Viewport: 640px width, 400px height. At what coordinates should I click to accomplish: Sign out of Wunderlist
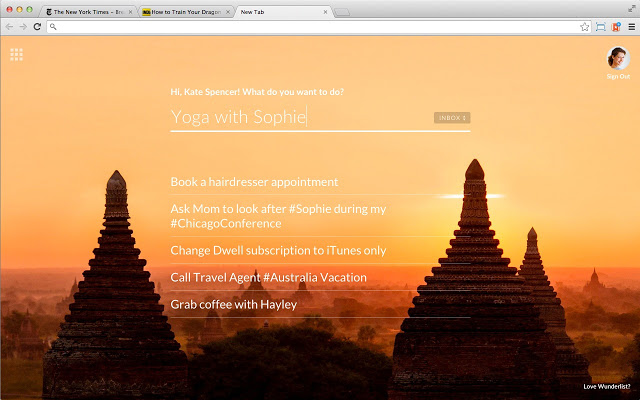pos(618,76)
